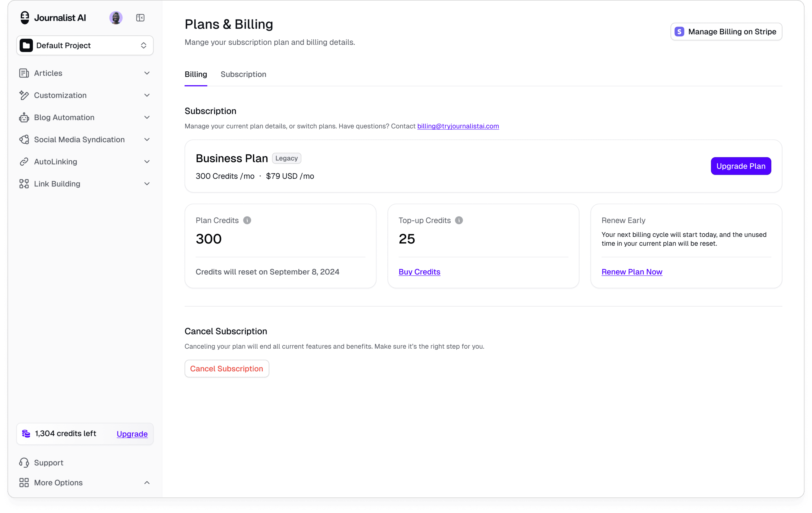Open Support with the headset icon
812x513 pixels.
(24, 462)
